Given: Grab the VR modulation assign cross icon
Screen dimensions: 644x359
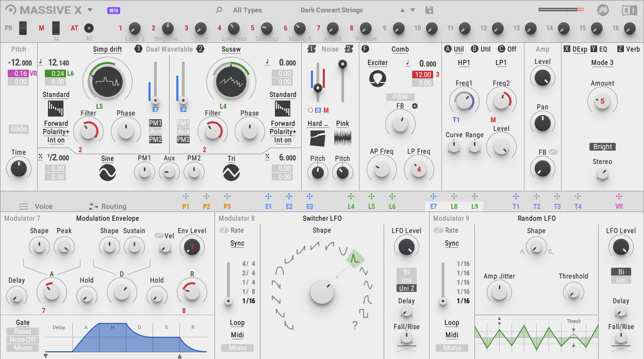Looking at the screenshot, I should (619, 197).
